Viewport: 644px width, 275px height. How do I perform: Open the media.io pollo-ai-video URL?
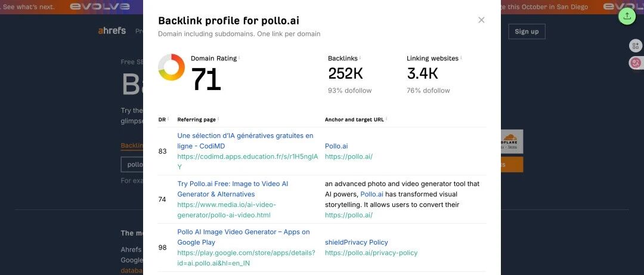click(227, 209)
